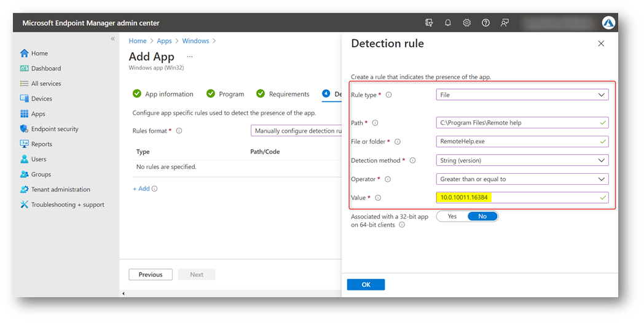Image resolution: width=644 pixels, height=323 pixels.
Task: Click the greyed-out Next button
Action: 197,274
